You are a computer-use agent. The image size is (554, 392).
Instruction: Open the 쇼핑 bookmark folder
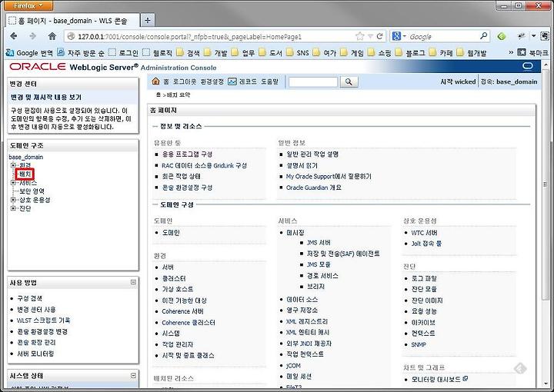pyautogui.click(x=379, y=53)
